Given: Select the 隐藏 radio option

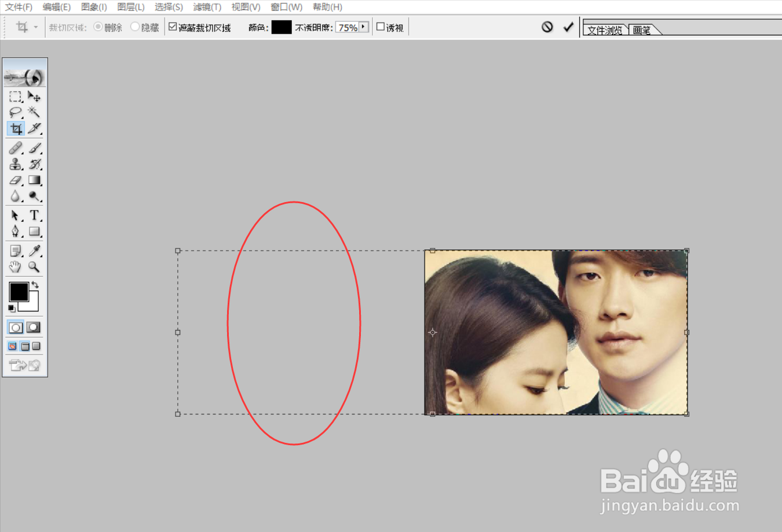Looking at the screenshot, I should (x=135, y=27).
